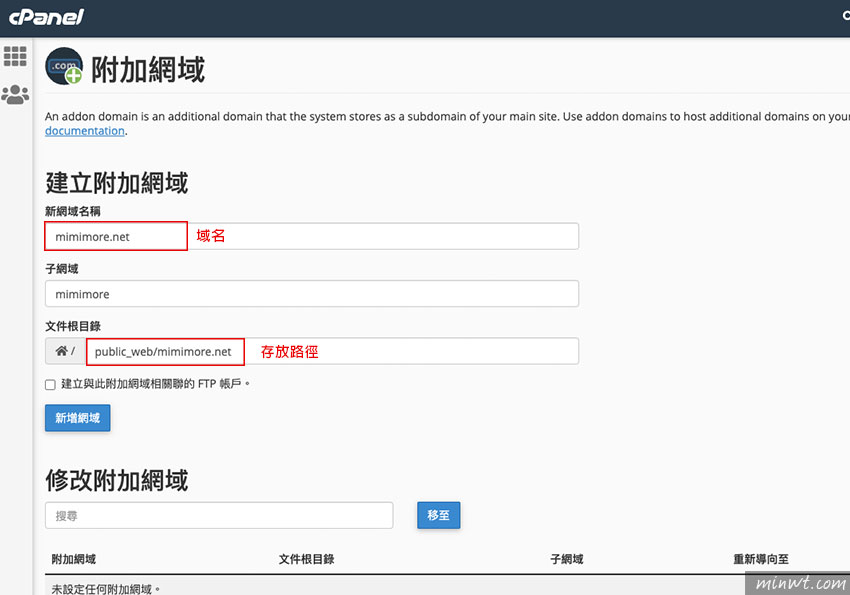The width and height of the screenshot is (850, 595).
Task: Focus the new domain name field
Action: [x=312, y=236]
